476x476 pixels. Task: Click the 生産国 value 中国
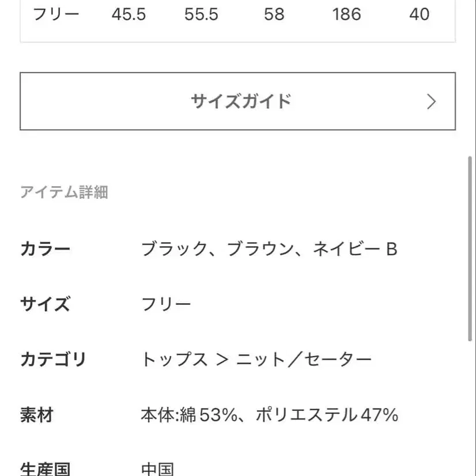pos(157,468)
